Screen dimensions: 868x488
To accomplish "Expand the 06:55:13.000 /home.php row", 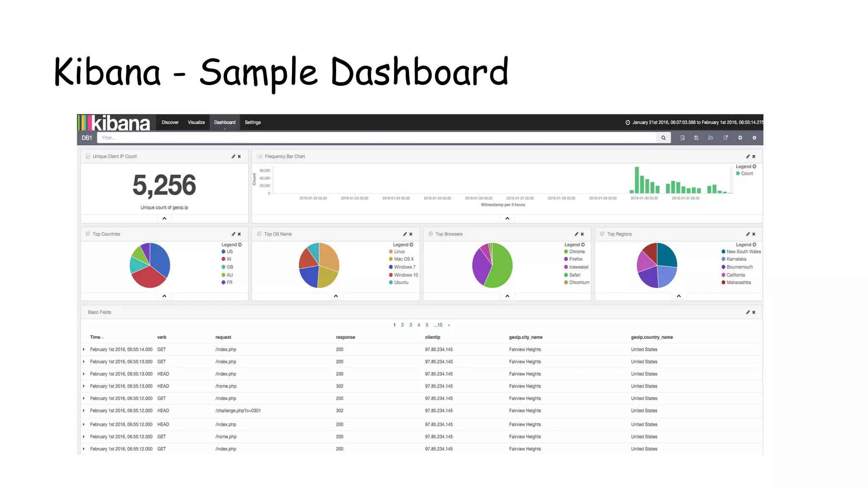I will pos(84,386).
